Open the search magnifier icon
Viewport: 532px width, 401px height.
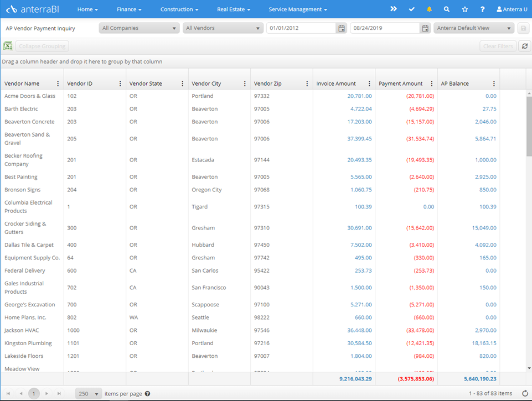(447, 9)
